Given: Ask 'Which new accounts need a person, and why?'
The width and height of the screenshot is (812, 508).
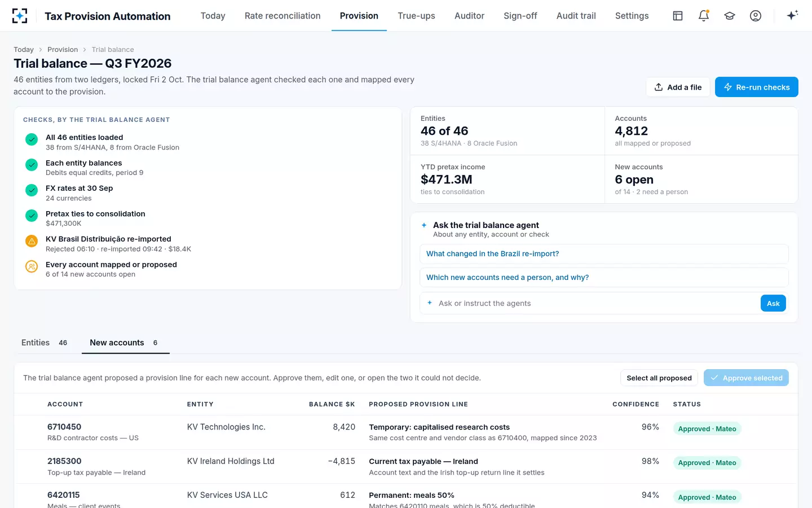Looking at the screenshot, I should click(x=604, y=278).
